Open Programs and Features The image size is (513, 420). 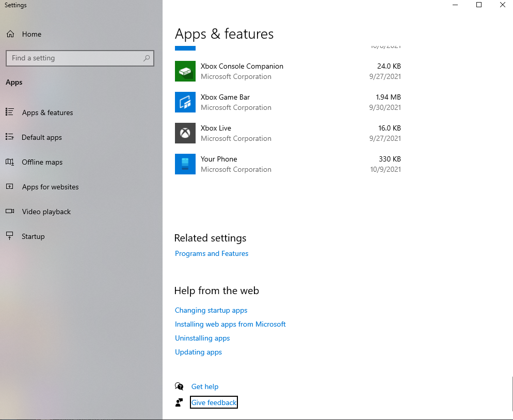coord(211,253)
